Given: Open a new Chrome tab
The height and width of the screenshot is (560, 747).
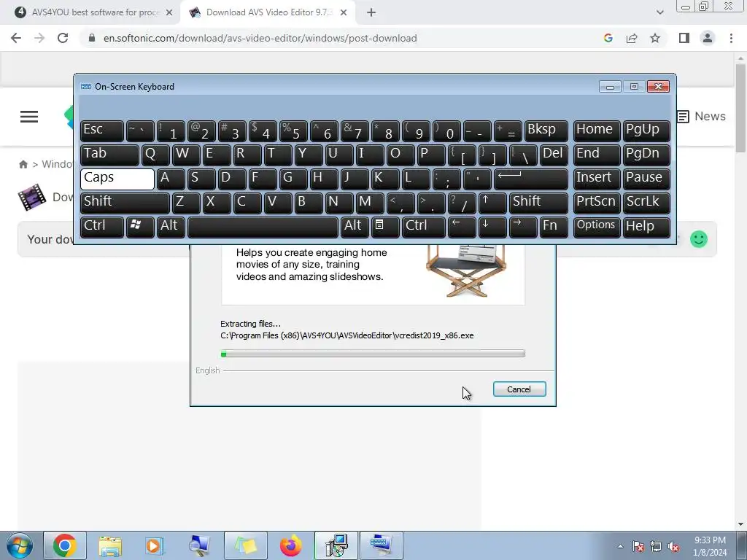Looking at the screenshot, I should point(371,12).
